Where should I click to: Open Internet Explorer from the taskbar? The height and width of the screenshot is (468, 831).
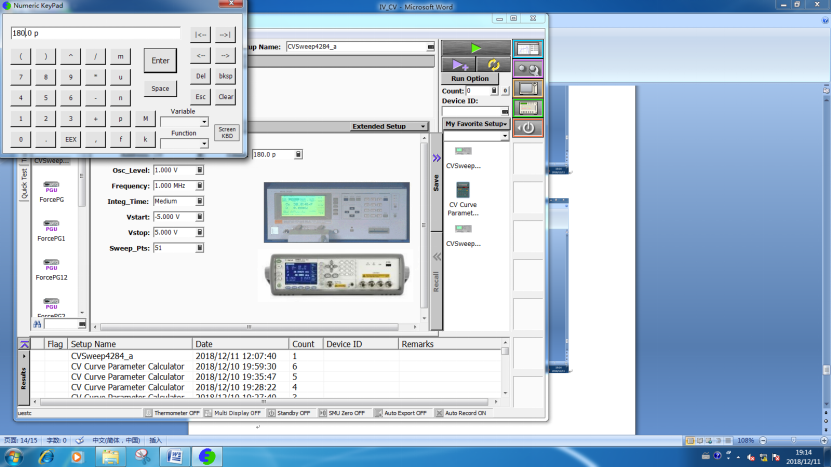(47, 456)
